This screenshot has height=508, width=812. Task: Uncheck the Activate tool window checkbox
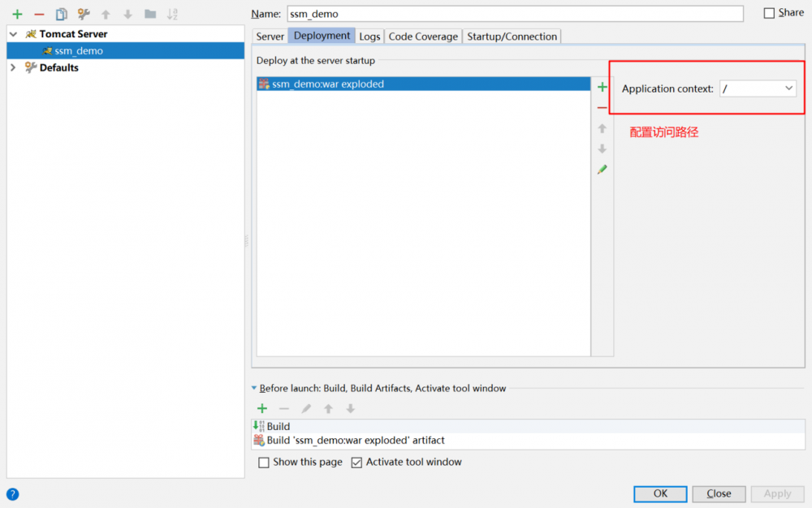pos(356,463)
